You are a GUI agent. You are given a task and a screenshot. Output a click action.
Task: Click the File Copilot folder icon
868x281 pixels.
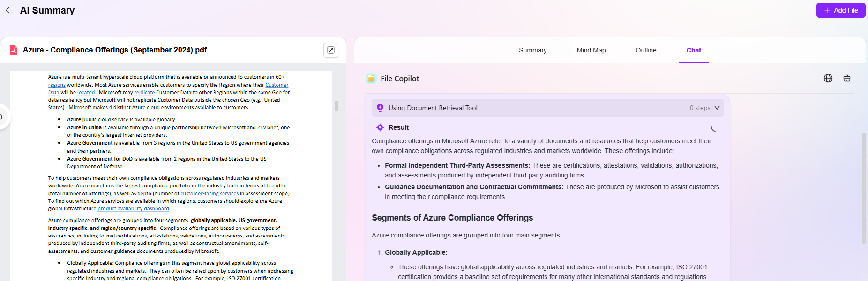pyautogui.click(x=371, y=78)
